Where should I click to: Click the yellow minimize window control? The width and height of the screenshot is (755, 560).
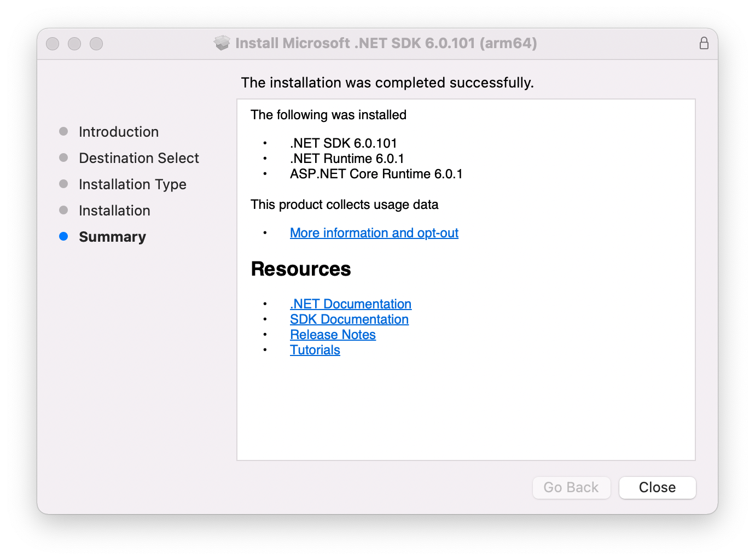[x=74, y=44]
